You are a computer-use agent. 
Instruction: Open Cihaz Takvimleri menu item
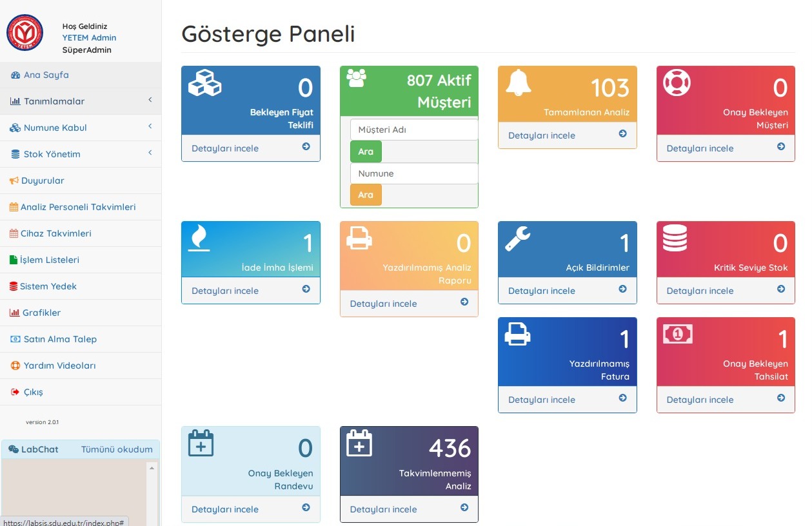coord(55,233)
